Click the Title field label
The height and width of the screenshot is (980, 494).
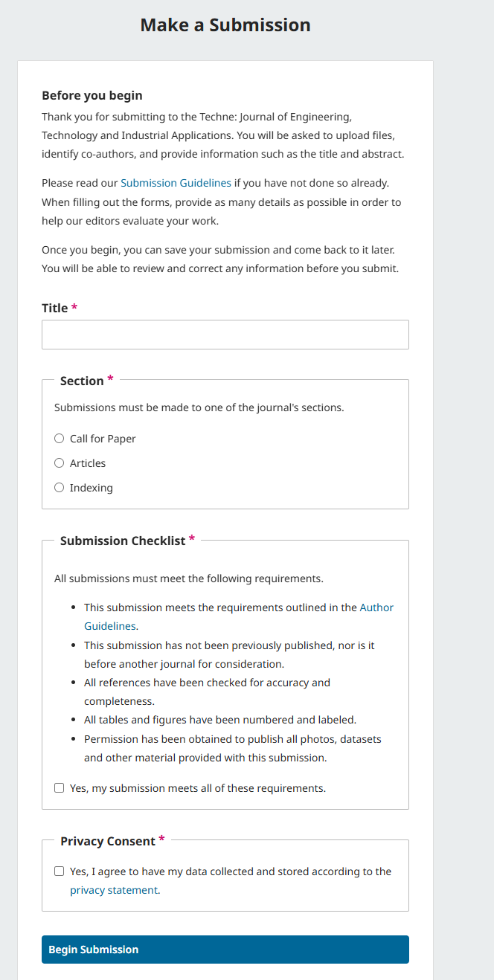(x=55, y=308)
